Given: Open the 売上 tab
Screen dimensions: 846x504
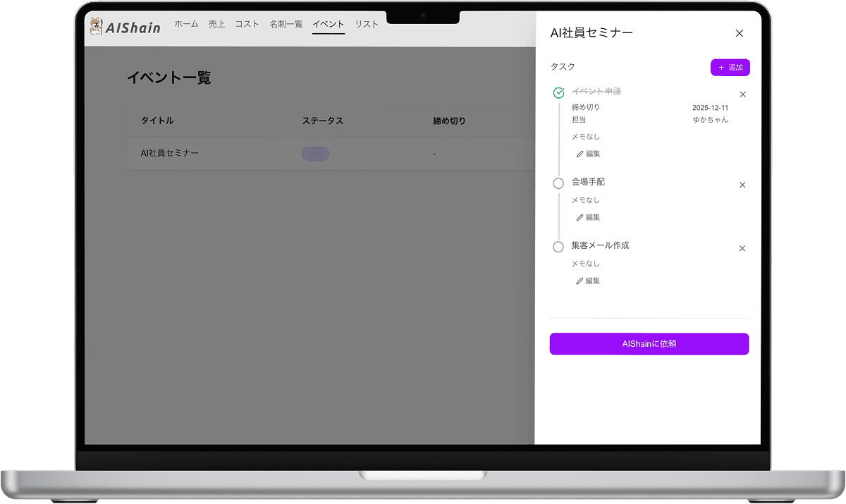Looking at the screenshot, I should click(216, 23).
